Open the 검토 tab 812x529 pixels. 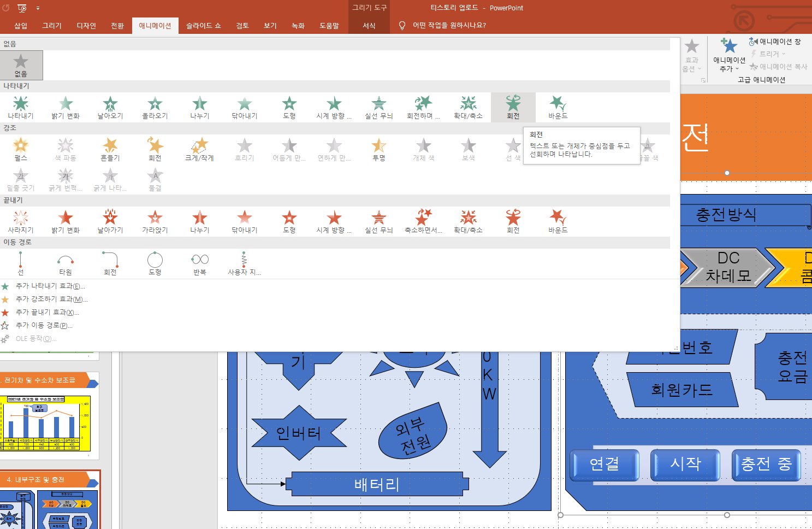242,26
